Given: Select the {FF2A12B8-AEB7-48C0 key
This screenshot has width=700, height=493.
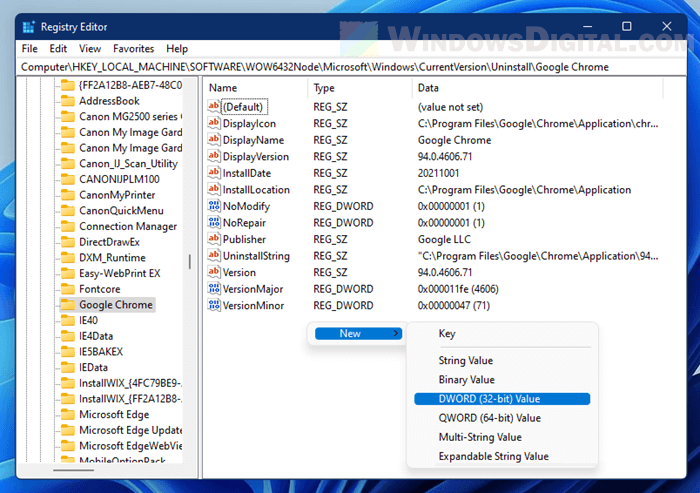Looking at the screenshot, I should point(130,85).
